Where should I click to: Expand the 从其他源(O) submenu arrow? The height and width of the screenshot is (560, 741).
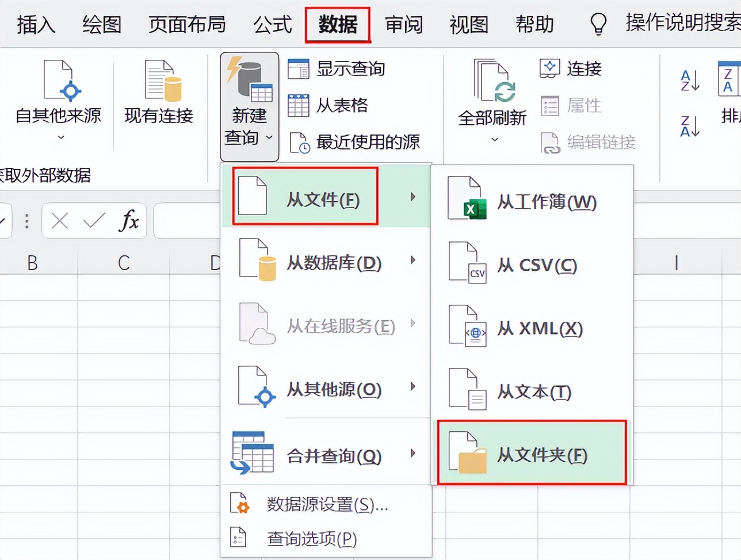(x=412, y=386)
